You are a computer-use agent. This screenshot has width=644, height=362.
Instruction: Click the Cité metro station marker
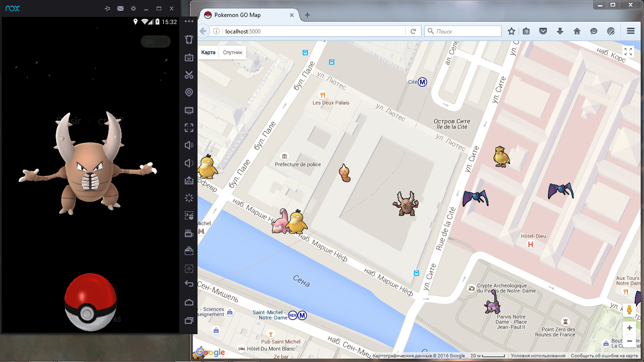click(x=422, y=82)
